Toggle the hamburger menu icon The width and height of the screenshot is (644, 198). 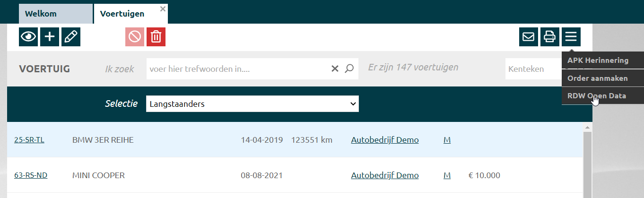click(x=571, y=37)
